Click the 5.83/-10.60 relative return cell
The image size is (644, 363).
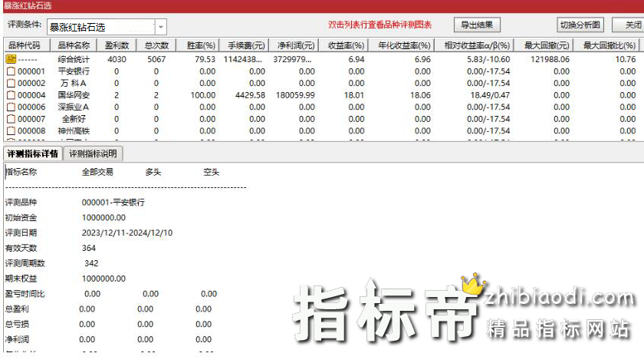click(x=488, y=59)
